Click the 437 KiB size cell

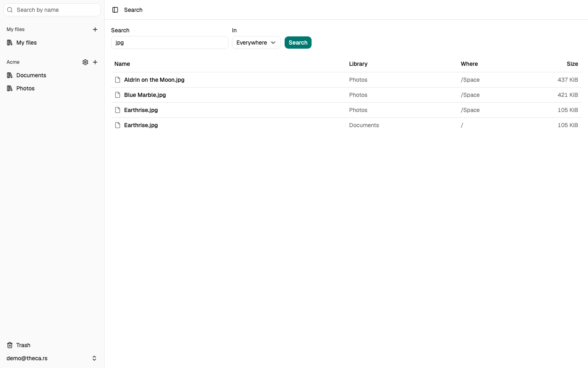point(568,80)
